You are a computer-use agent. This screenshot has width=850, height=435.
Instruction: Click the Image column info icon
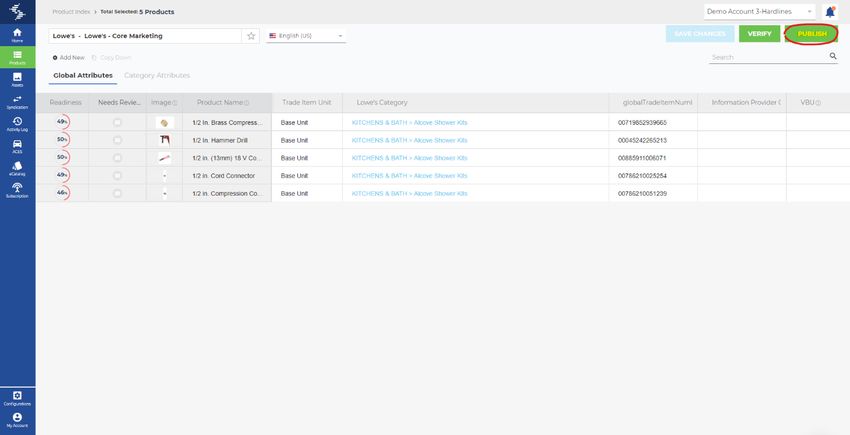175,103
